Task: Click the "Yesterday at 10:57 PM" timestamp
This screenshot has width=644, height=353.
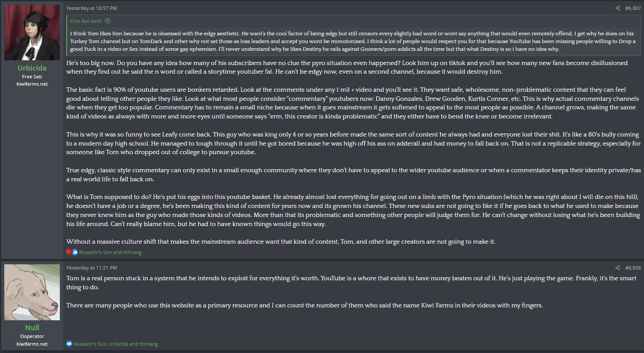Action: [x=92, y=8]
